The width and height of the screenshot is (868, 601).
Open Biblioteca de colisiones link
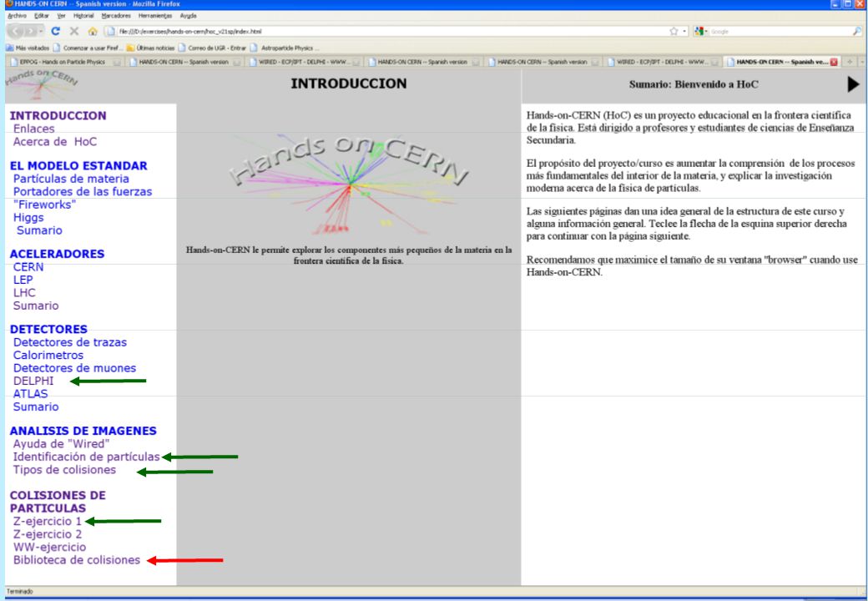point(77,560)
